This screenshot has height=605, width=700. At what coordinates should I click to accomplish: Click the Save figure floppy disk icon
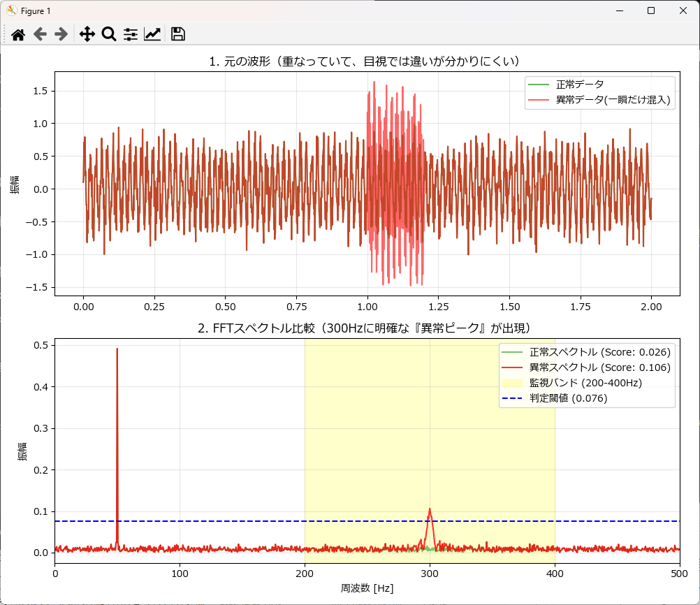point(177,34)
